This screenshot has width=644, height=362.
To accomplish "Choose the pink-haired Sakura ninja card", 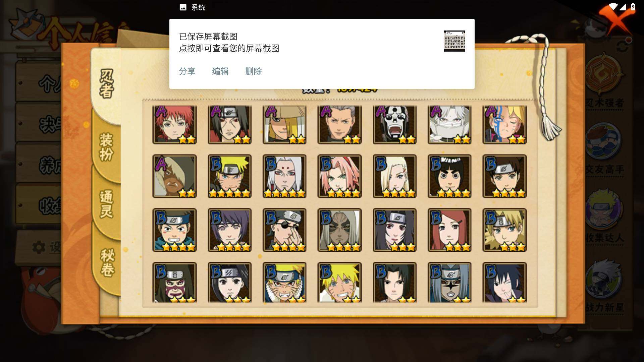I will (x=339, y=176).
